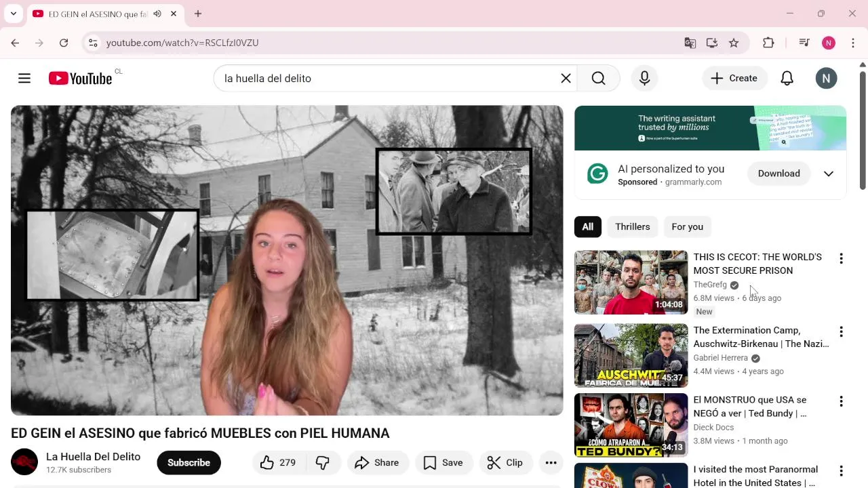Open account menu via N avatar

coord(826,79)
